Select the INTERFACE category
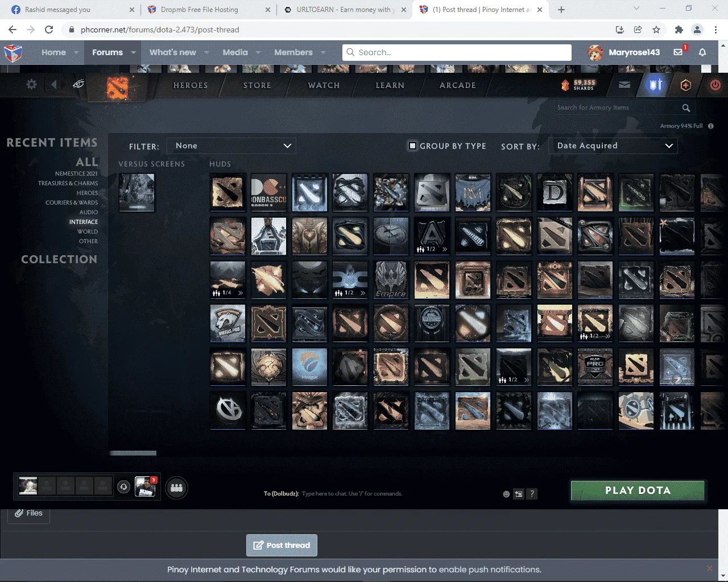This screenshot has height=582, width=728. coord(84,222)
